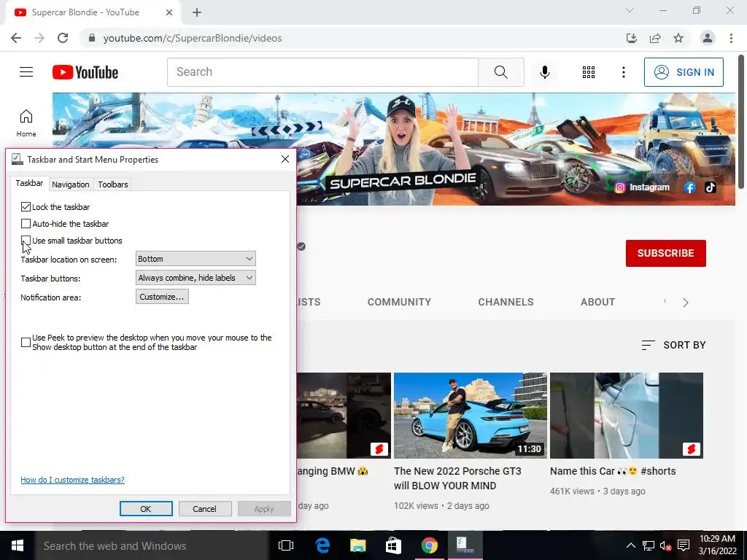Show hidden system tray icons
The width and height of the screenshot is (747, 560).
(630, 545)
